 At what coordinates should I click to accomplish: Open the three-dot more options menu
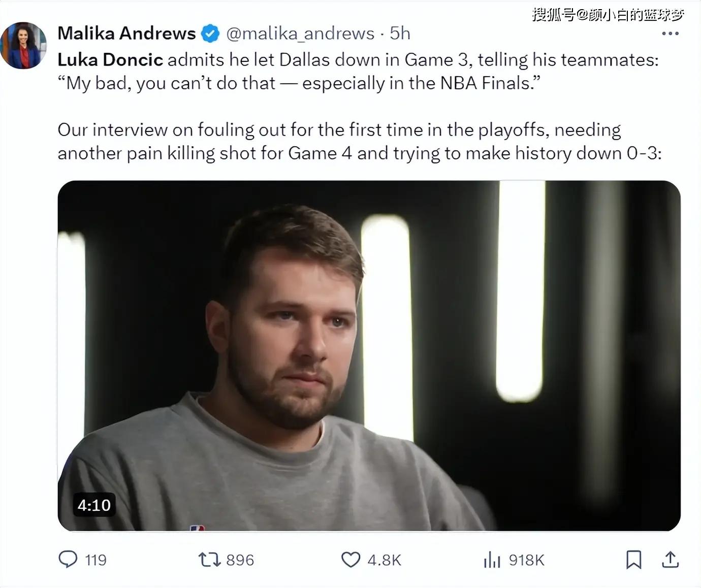tap(670, 34)
